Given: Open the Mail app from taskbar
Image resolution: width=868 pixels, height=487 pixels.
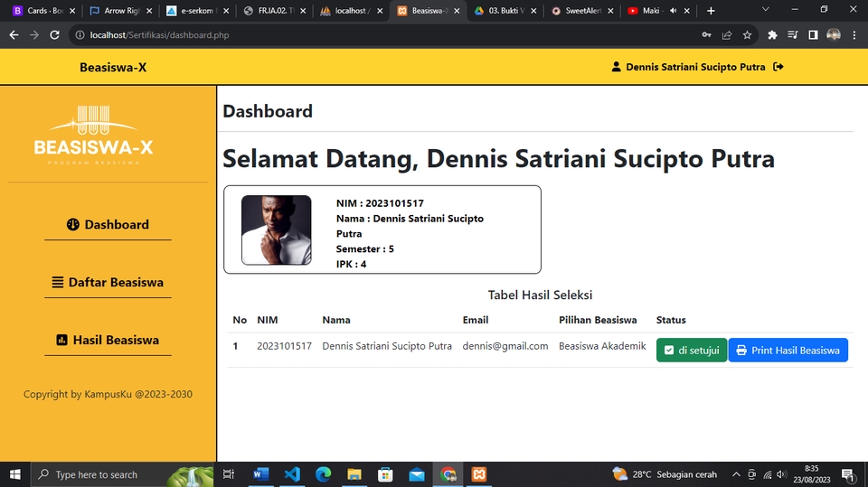Looking at the screenshot, I should (x=417, y=474).
